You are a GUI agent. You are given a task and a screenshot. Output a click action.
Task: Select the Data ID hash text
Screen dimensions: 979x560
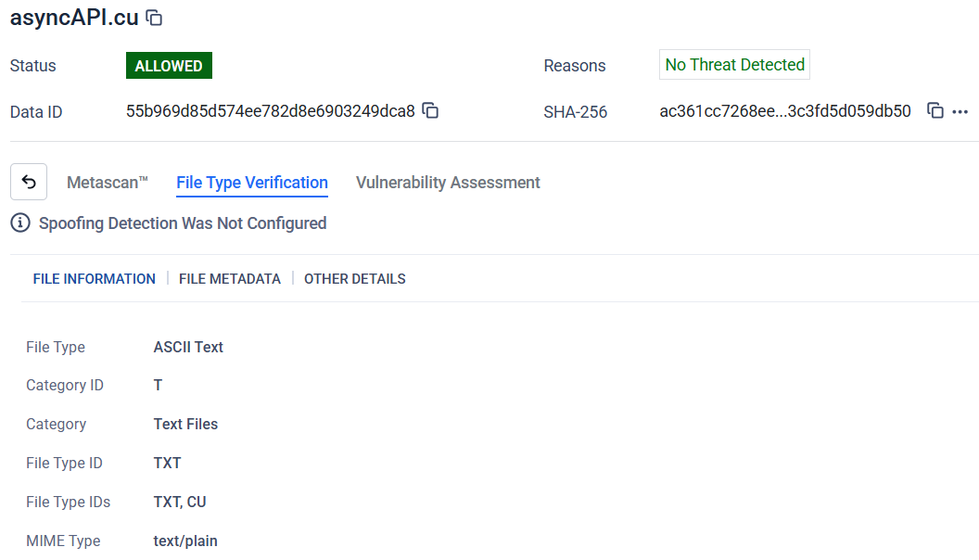(271, 111)
